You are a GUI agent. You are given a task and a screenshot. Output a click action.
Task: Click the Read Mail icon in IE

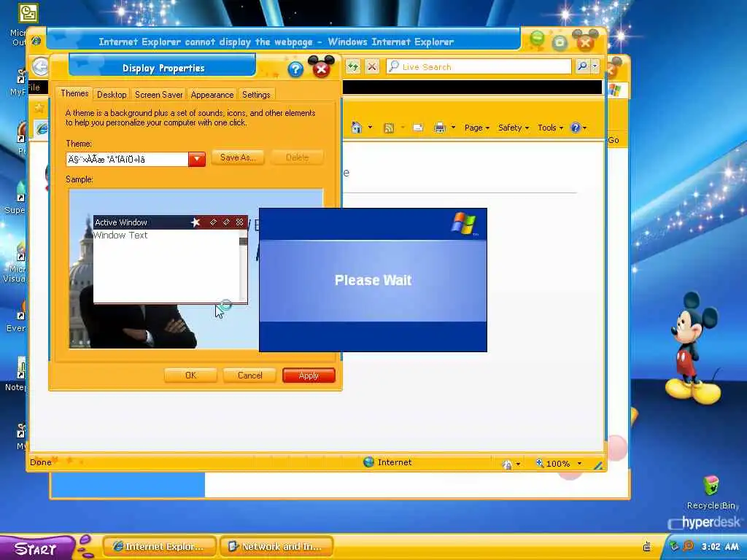click(x=418, y=128)
